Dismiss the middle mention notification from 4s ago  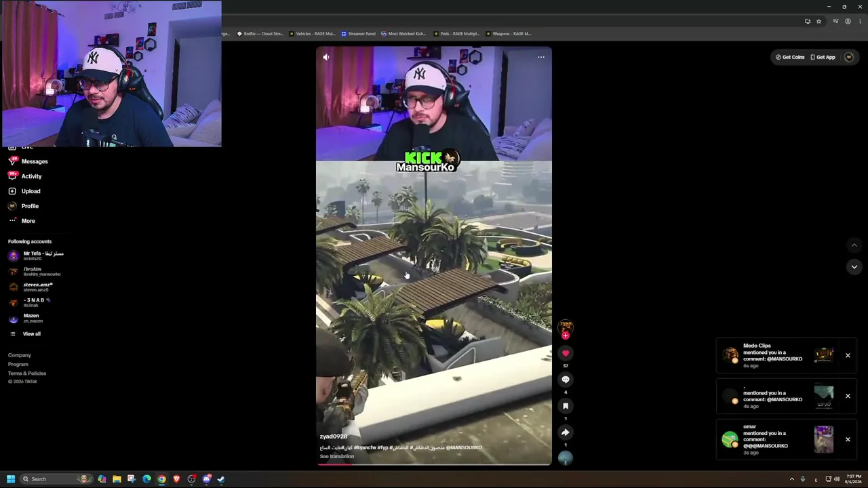pos(848,396)
